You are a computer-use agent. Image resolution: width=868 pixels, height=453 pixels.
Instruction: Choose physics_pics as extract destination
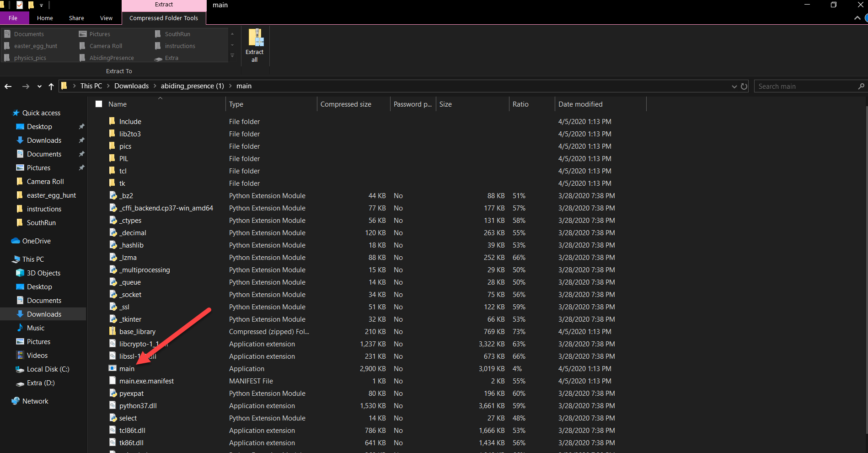click(x=30, y=58)
